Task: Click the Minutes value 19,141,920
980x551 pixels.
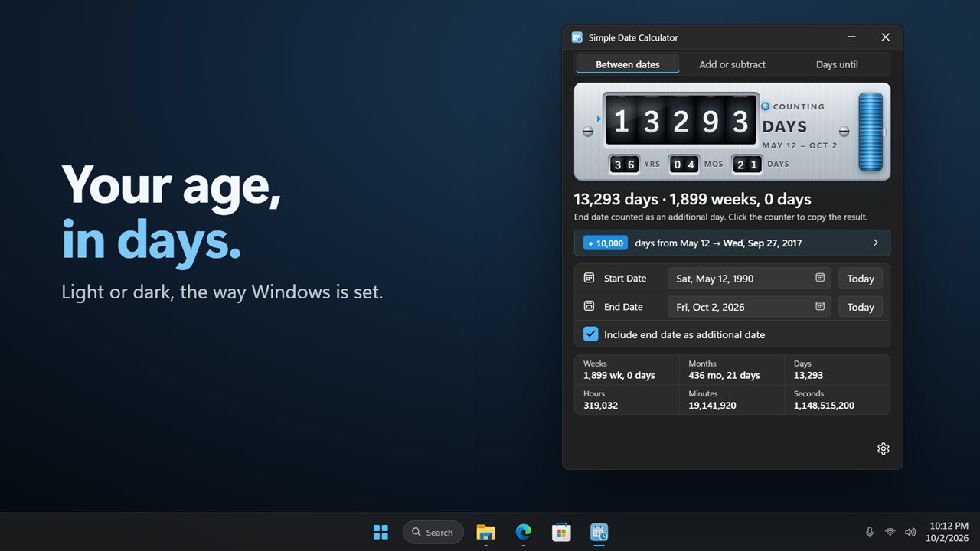Action: tap(712, 405)
